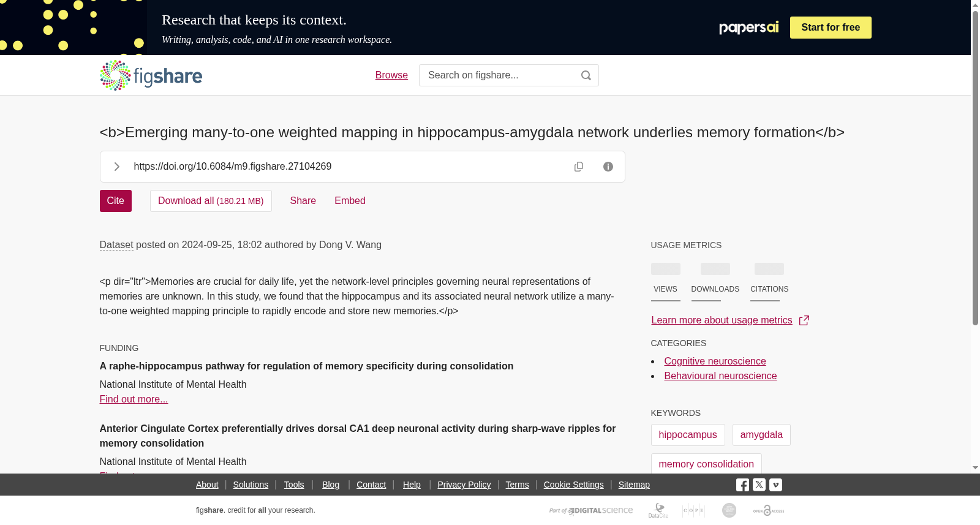The width and height of the screenshot is (980, 525).
Task: Expand the DOI citation chevron
Action: point(116,167)
